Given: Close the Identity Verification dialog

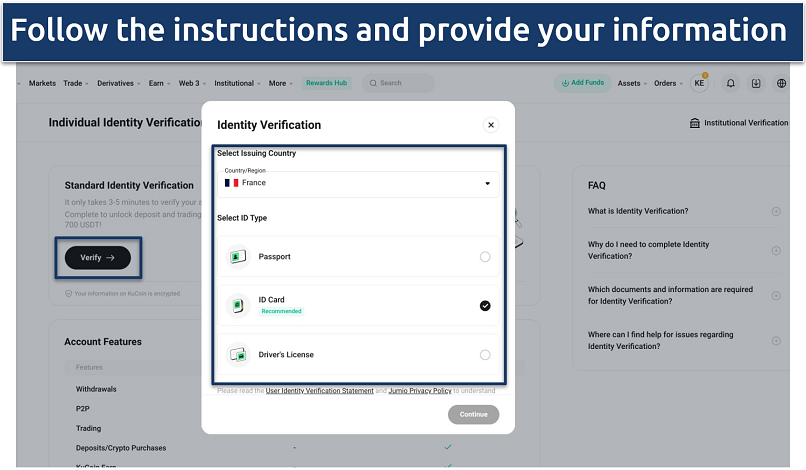Looking at the screenshot, I should [x=490, y=125].
